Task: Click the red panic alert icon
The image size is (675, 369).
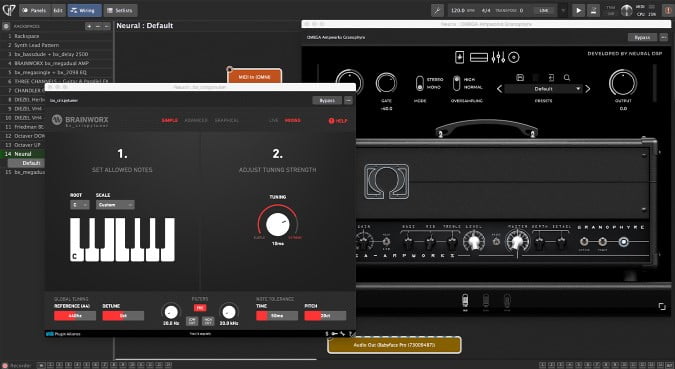Action: 668,10
